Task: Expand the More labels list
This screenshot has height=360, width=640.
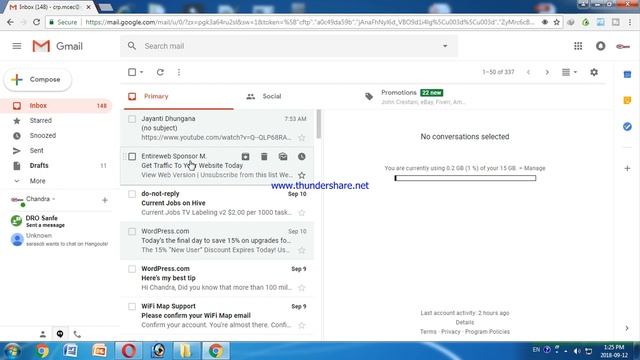Action: pyautogui.click(x=37, y=181)
